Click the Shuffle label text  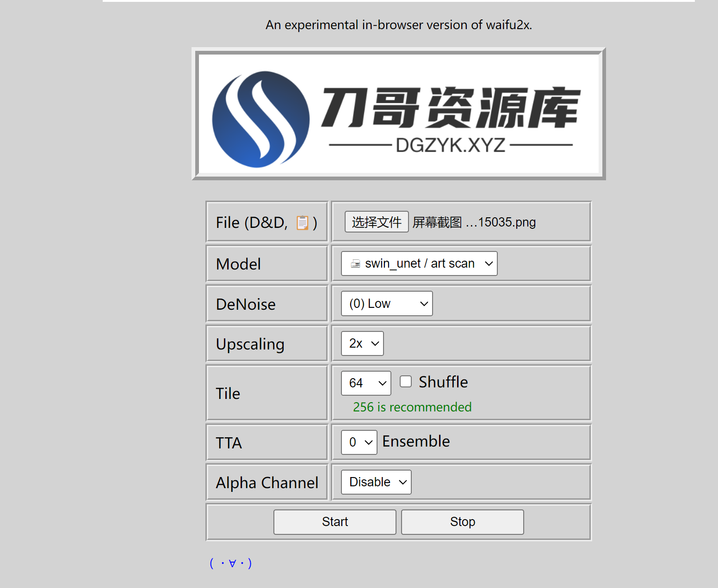(x=443, y=382)
